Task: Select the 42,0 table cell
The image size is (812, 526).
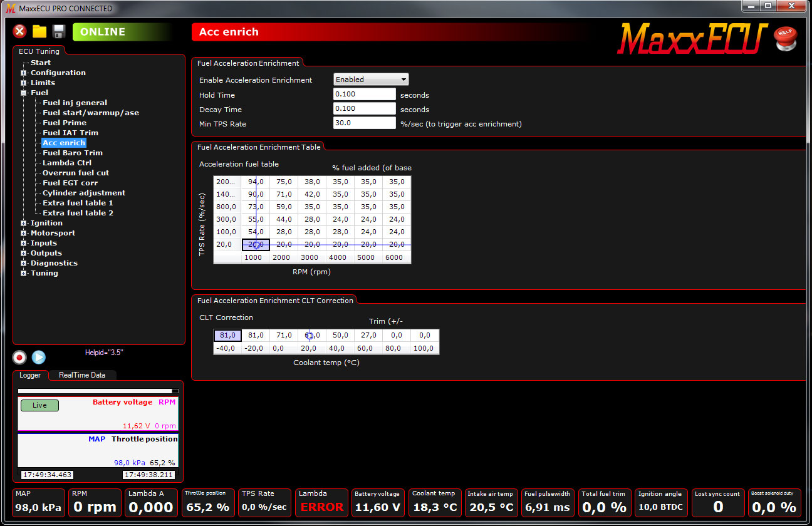Action: 312,194
